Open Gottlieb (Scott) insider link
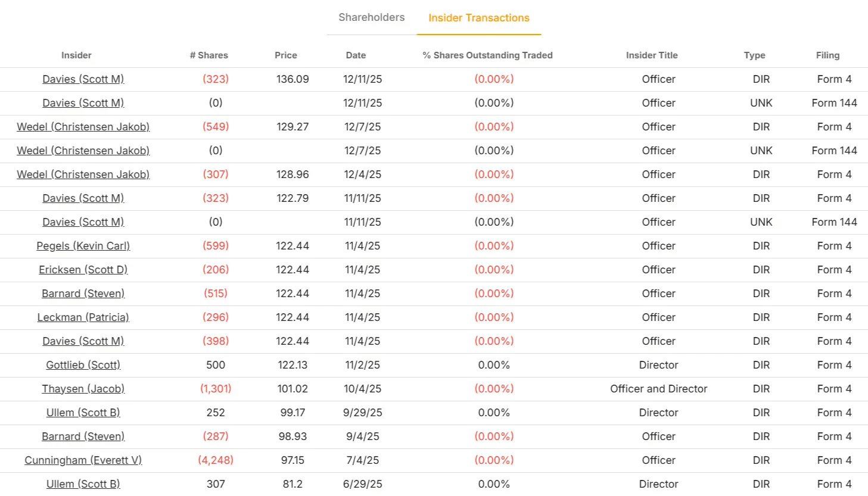The image size is (868, 496). (83, 365)
